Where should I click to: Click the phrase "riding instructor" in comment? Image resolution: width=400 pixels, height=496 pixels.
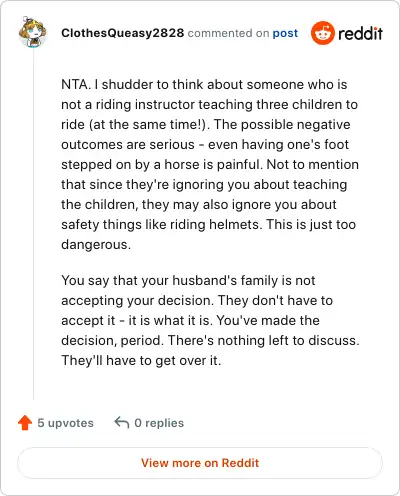pyautogui.click(x=145, y=104)
